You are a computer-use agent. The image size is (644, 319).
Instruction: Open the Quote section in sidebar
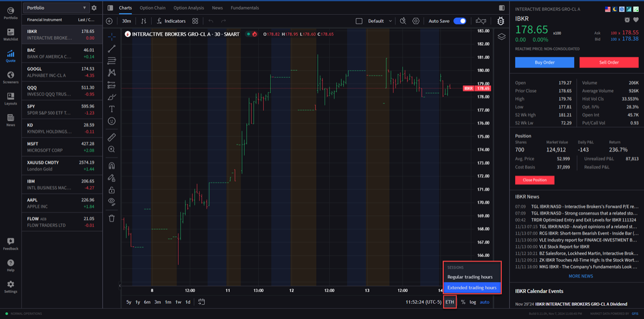click(x=10, y=56)
